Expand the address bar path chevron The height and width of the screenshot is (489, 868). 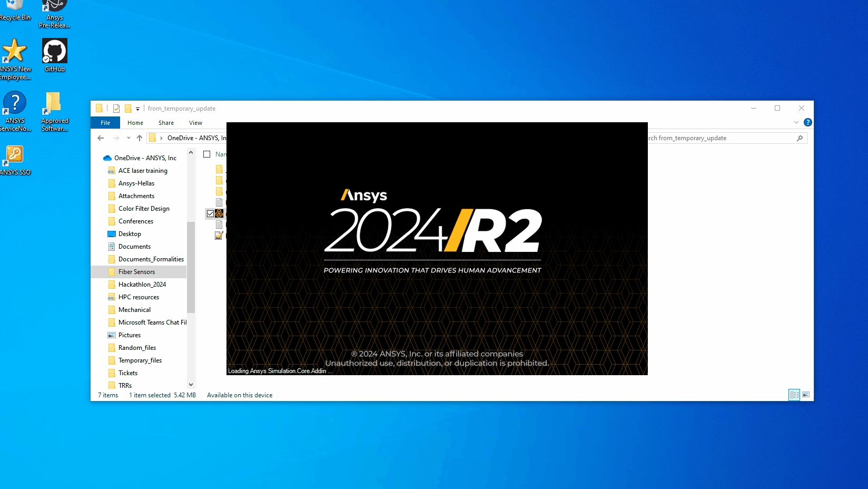click(161, 138)
